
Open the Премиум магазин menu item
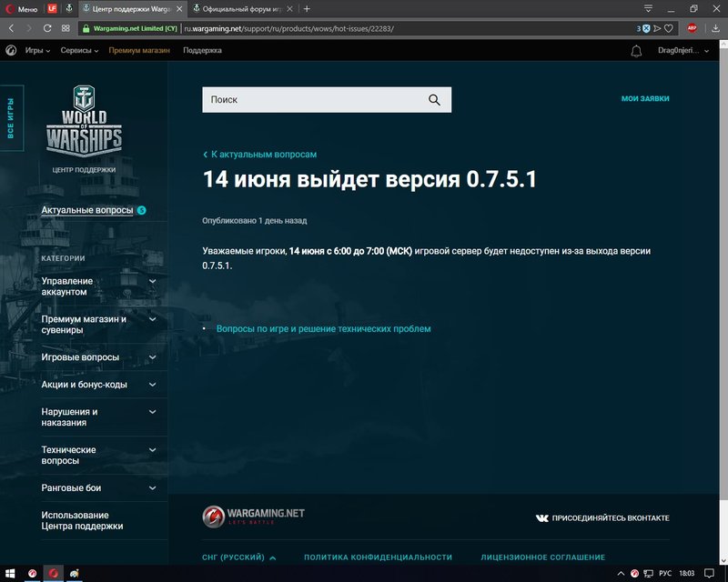coord(139,50)
